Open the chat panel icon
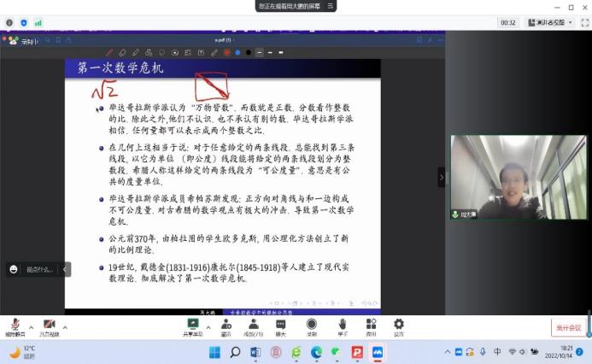592x364 pixels. pos(280,325)
